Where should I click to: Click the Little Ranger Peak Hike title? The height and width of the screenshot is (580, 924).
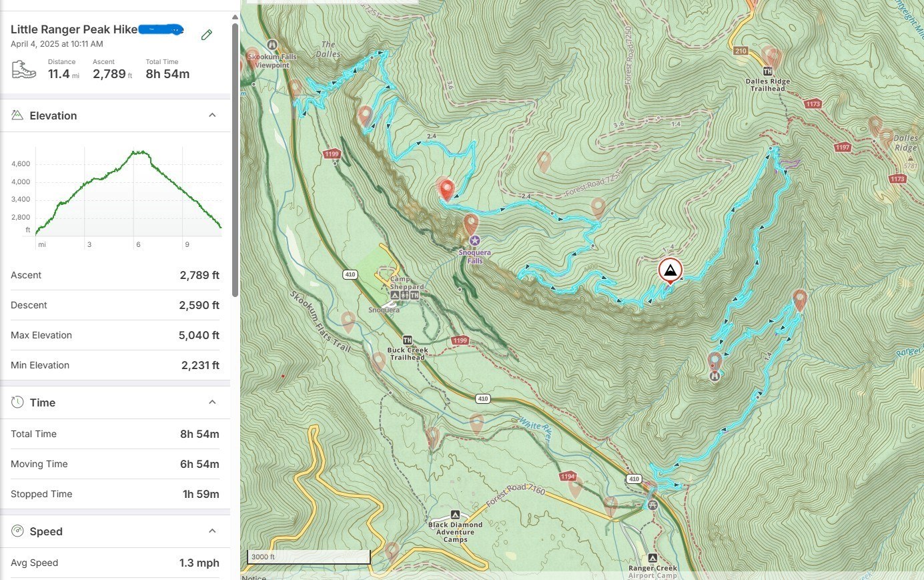[74, 29]
